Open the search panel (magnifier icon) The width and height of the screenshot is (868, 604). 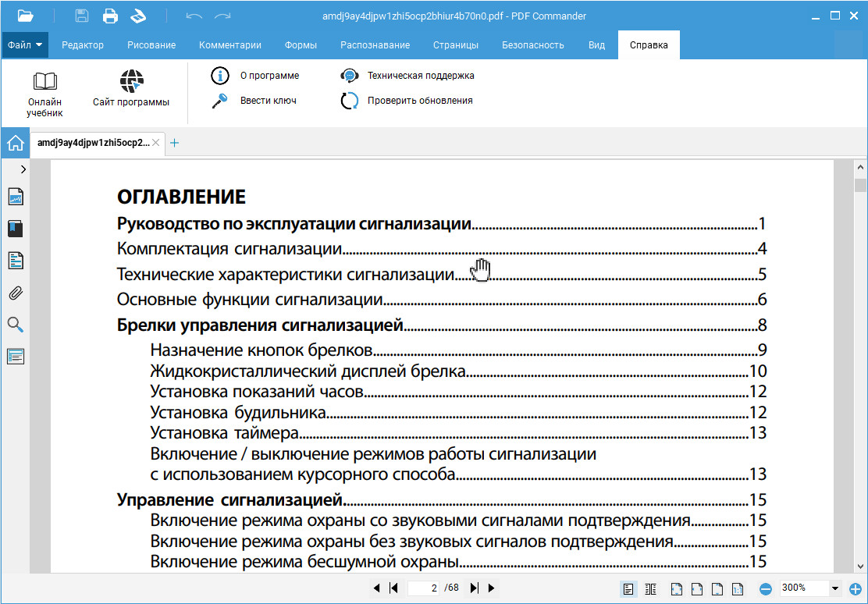pyautogui.click(x=16, y=325)
